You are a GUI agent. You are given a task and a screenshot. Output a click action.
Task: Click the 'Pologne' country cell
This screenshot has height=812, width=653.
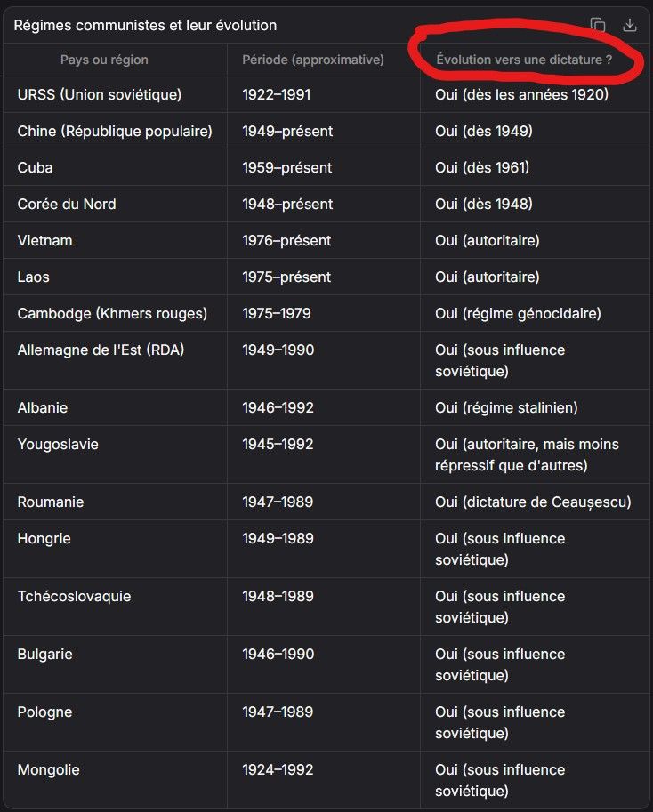tap(44, 712)
